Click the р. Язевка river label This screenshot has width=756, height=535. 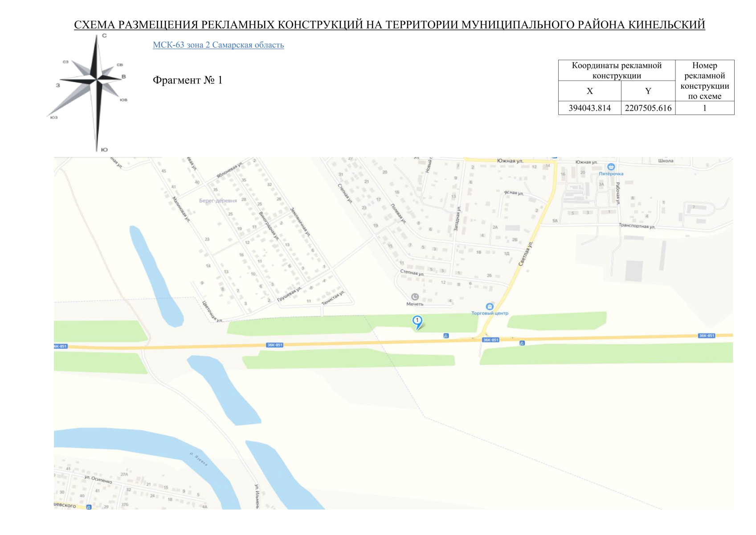(199, 459)
